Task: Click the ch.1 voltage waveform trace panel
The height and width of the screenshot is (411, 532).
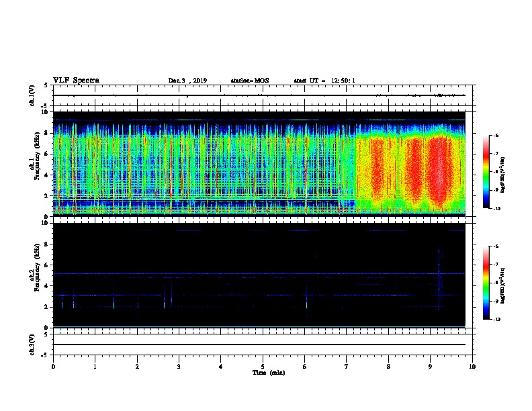Action: pos(264,95)
